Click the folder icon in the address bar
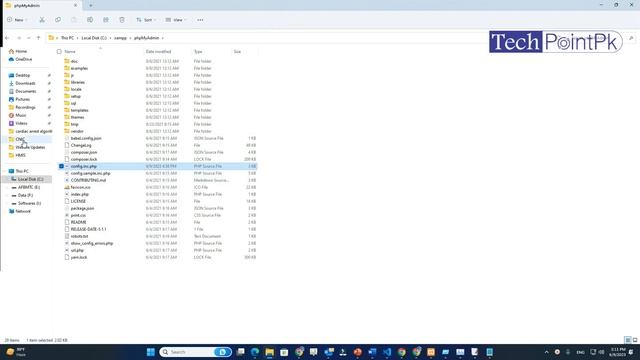The image size is (640, 360). [x=51, y=38]
